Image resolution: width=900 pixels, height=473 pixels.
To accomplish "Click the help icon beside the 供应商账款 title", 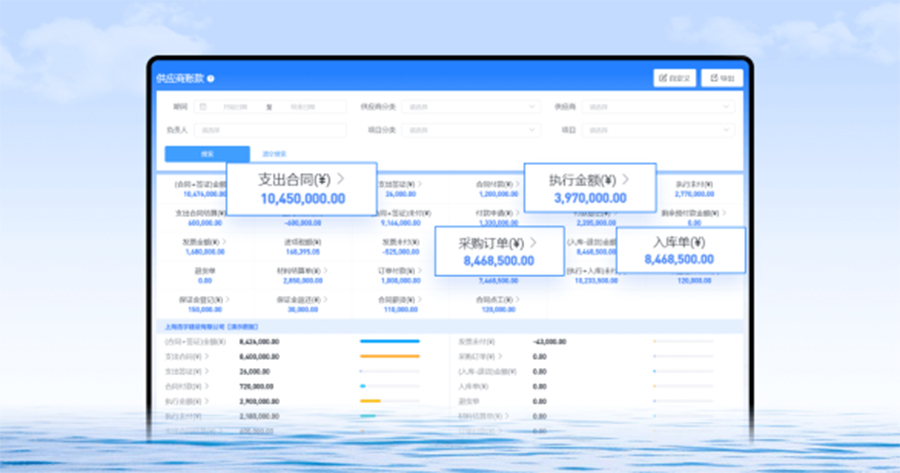I will click(x=211, y=78).
